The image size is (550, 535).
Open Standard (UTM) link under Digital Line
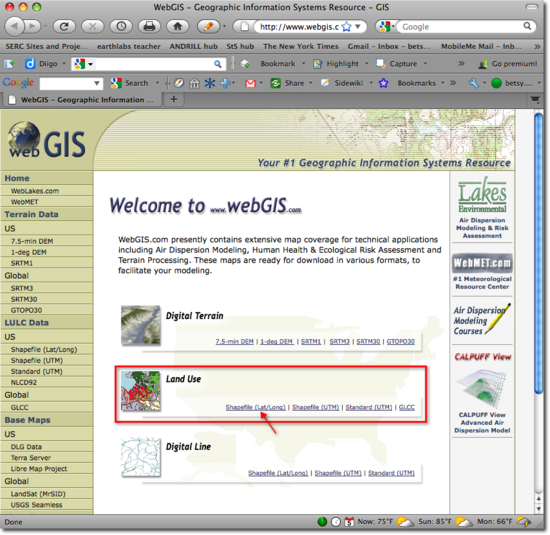(391, 473)
